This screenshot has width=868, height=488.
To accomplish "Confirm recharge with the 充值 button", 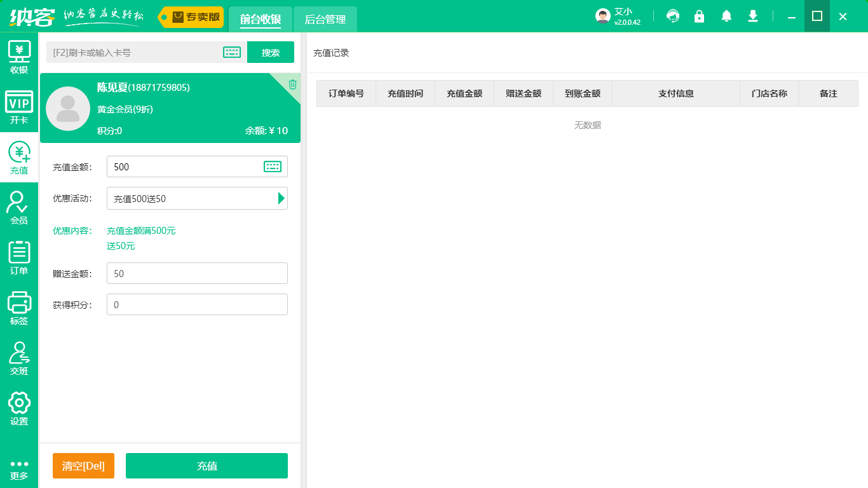I will [207, 465].
